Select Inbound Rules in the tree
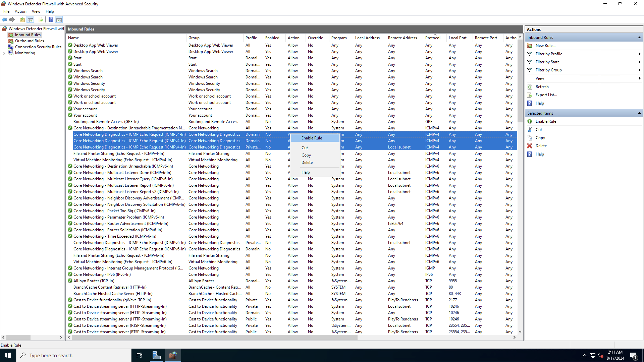The height and width of the screenshot is (362, 644). pos(28,35)
